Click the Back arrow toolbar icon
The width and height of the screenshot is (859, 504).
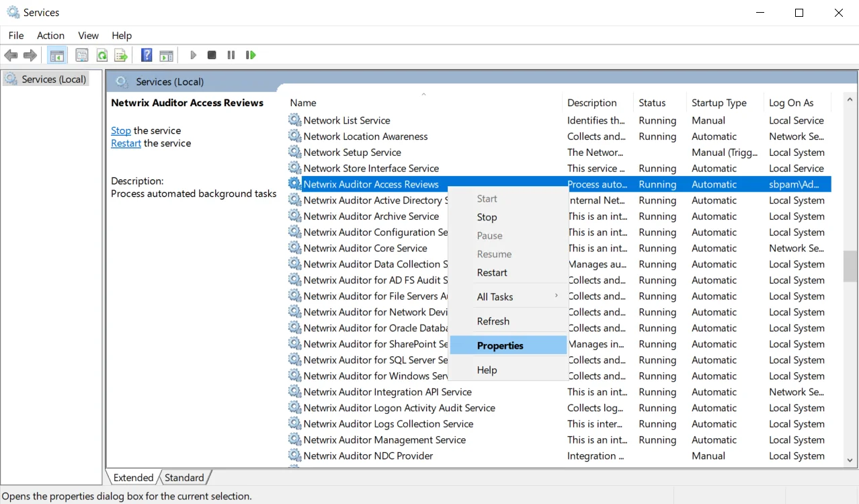[x=11, y=55]
